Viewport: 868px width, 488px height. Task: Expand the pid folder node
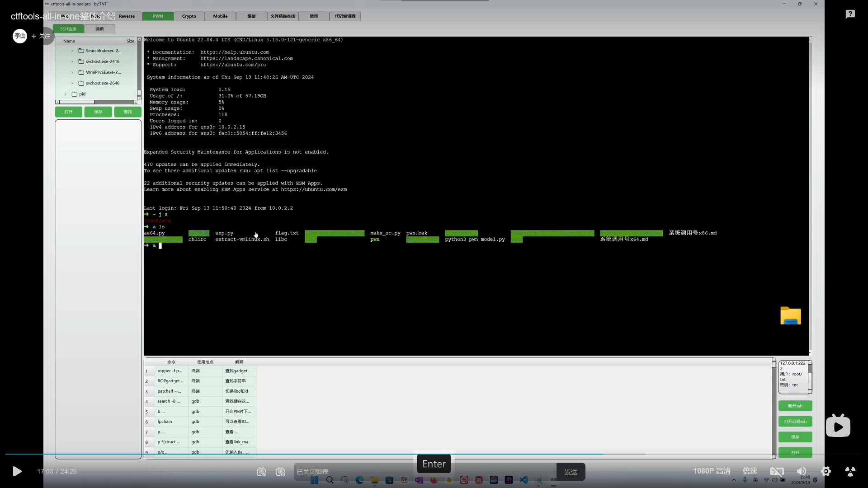point(66,94)
